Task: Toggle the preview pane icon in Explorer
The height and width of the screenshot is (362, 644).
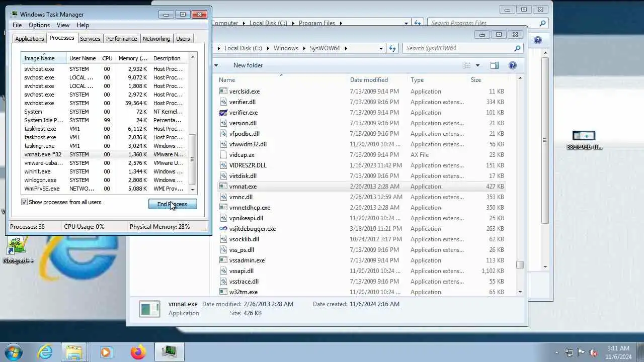Action: pyautogui.click(x=495, y=65)
